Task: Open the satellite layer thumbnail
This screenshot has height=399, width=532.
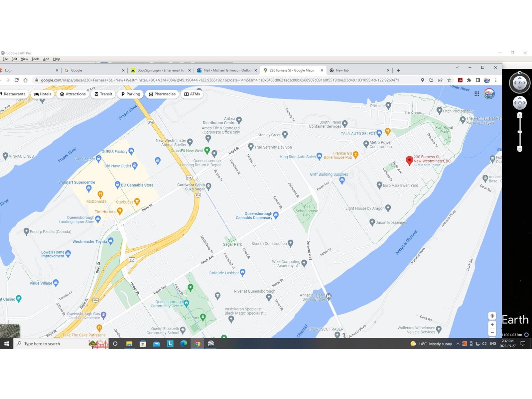Action: coord(10,331)
